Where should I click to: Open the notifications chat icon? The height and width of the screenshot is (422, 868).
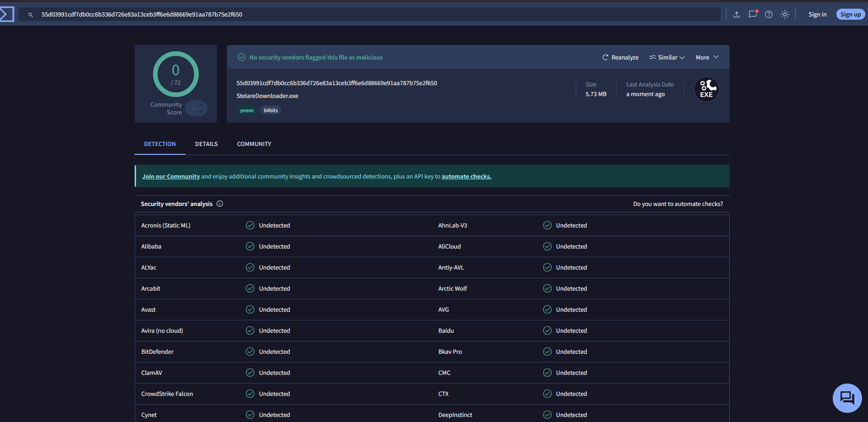point(753,14)
